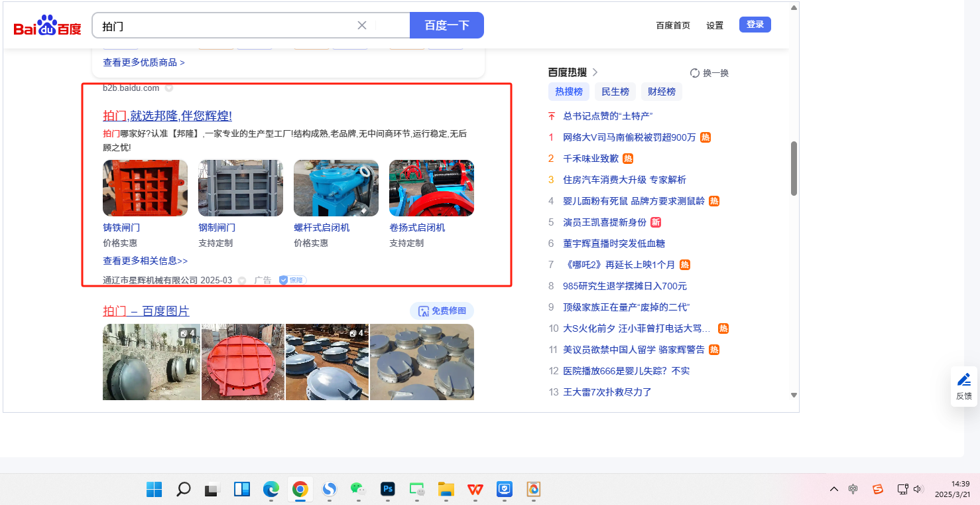Open Sogou browser from the taskbar
The width and height of the screenshot is (980, 505).
click(x=330, y=490)
